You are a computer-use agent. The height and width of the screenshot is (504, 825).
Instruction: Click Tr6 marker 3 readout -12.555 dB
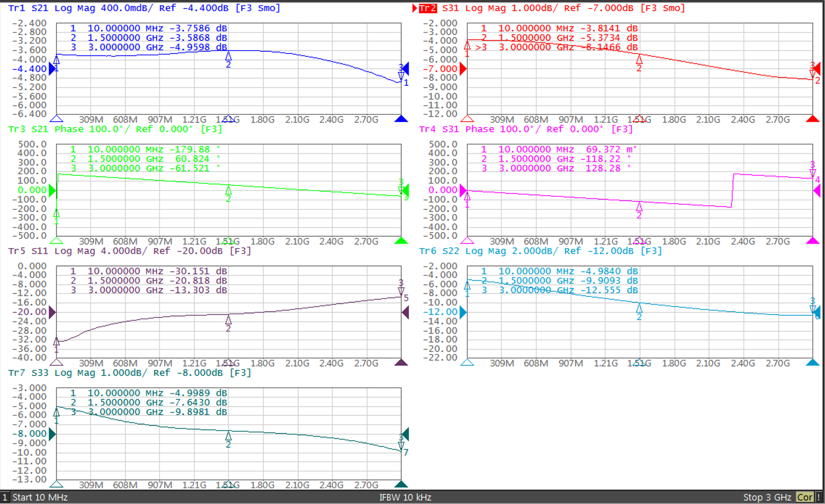(560, 291)
